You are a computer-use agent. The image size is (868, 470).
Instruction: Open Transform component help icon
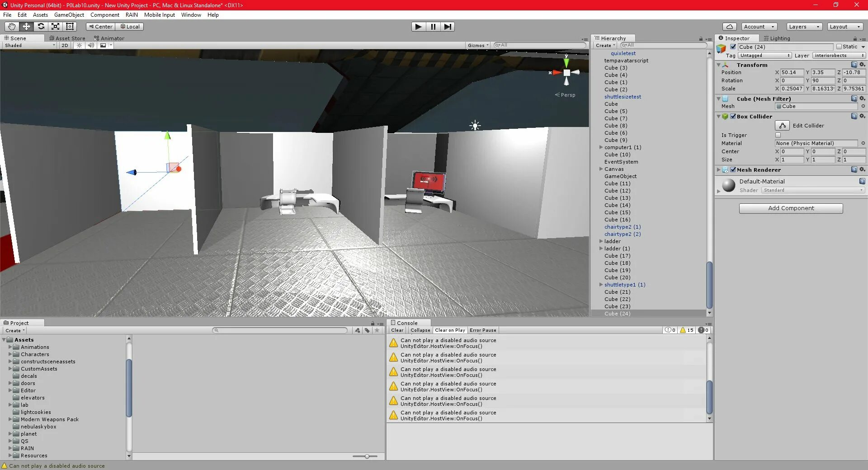click(x=854, y=65)
